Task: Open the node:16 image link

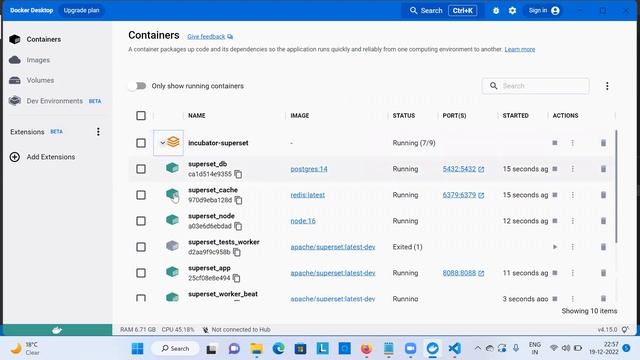Action: (303, 221)
